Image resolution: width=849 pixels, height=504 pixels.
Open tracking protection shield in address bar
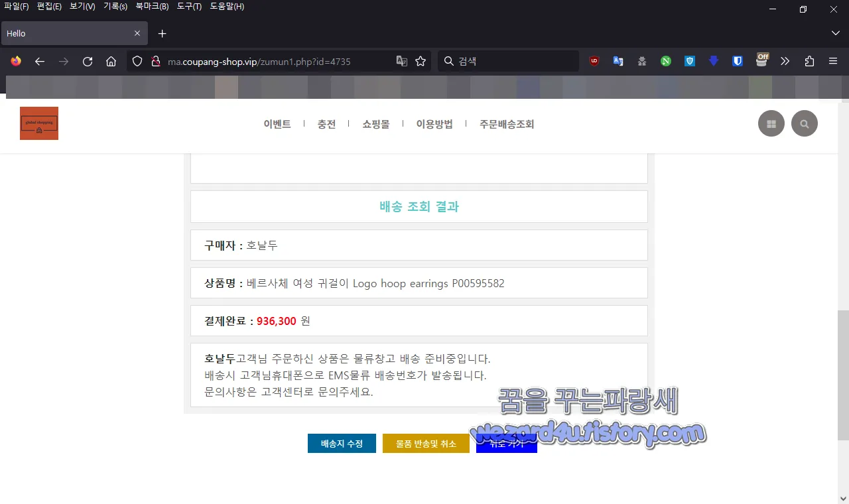coord(137,61)
